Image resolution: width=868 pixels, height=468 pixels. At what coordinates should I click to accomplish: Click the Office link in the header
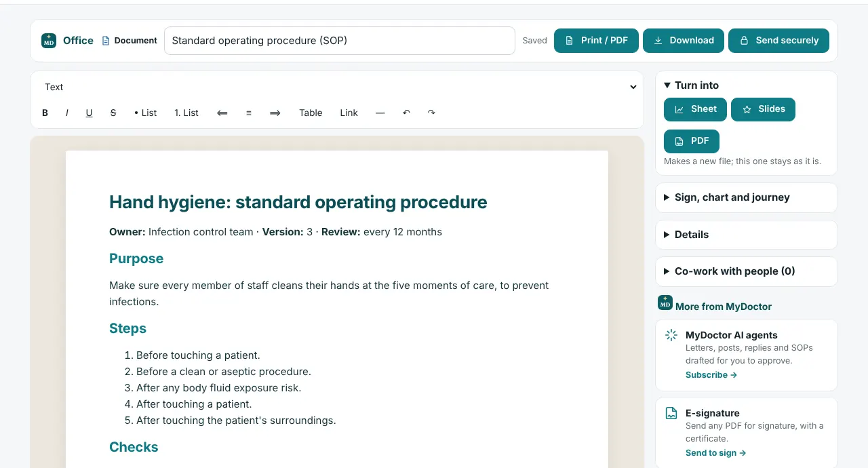[78, 41]
